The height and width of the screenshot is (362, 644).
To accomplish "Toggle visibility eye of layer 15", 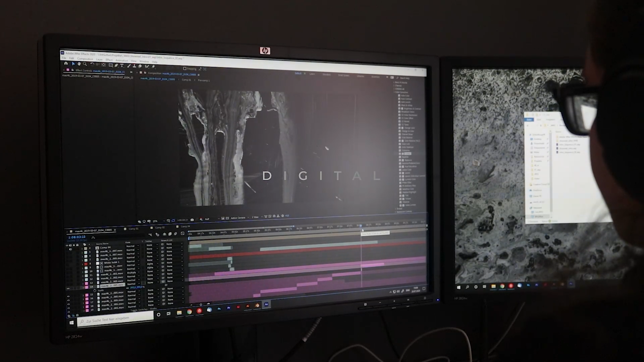I will pos(68,296).
